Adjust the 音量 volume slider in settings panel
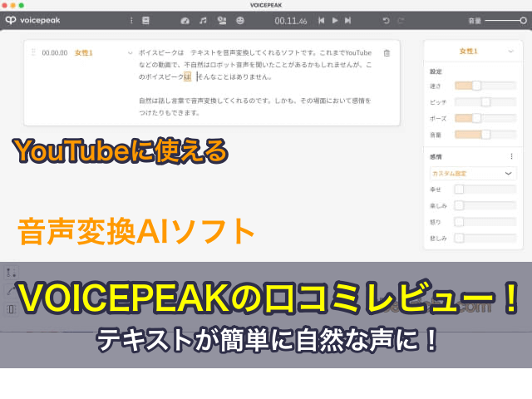 [485, 135]
